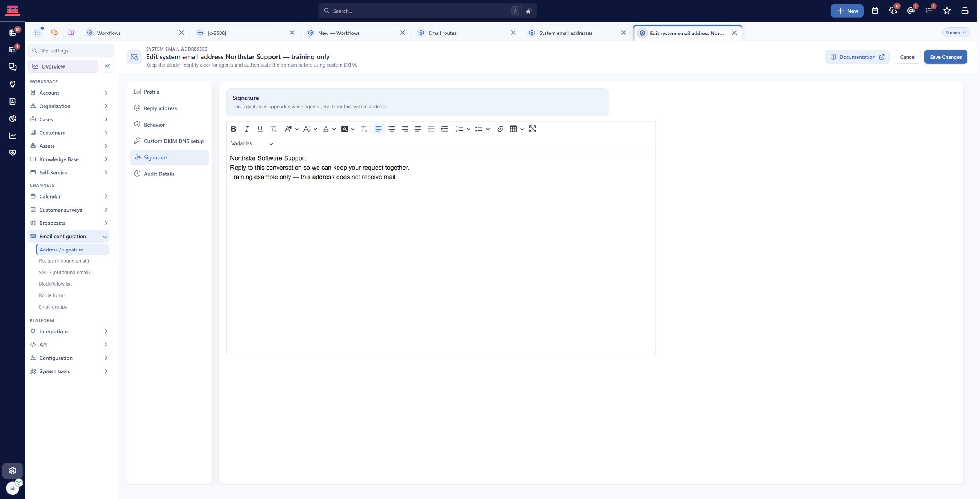Apply underline formatting in the editor
This screenshot has width=980, height=499.
[x=260, y=129]
